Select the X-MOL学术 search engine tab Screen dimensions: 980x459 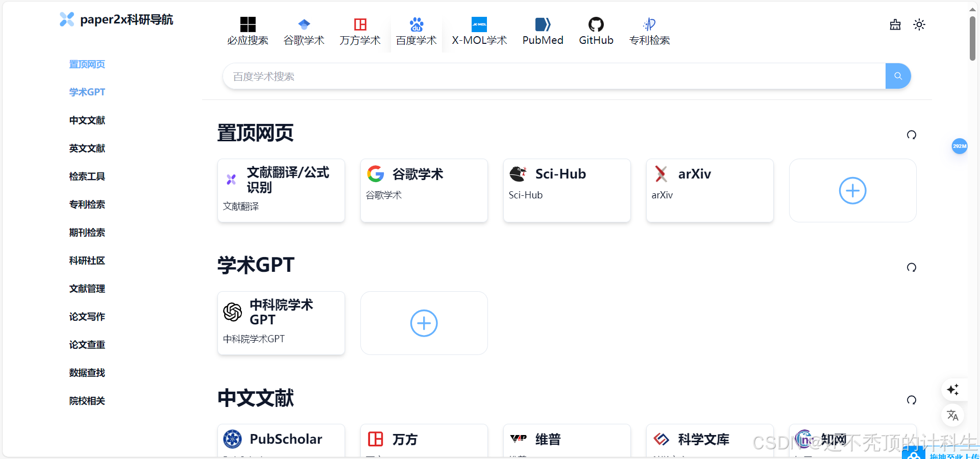click(479, 31)
